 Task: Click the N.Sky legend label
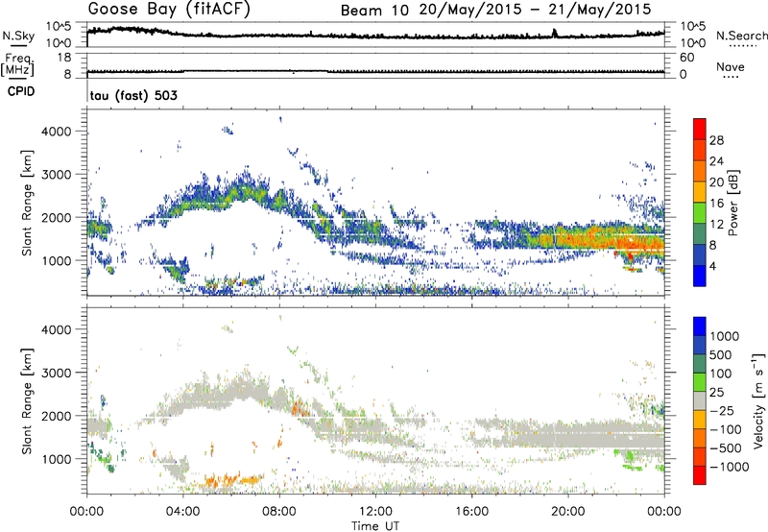pos(18,36)
